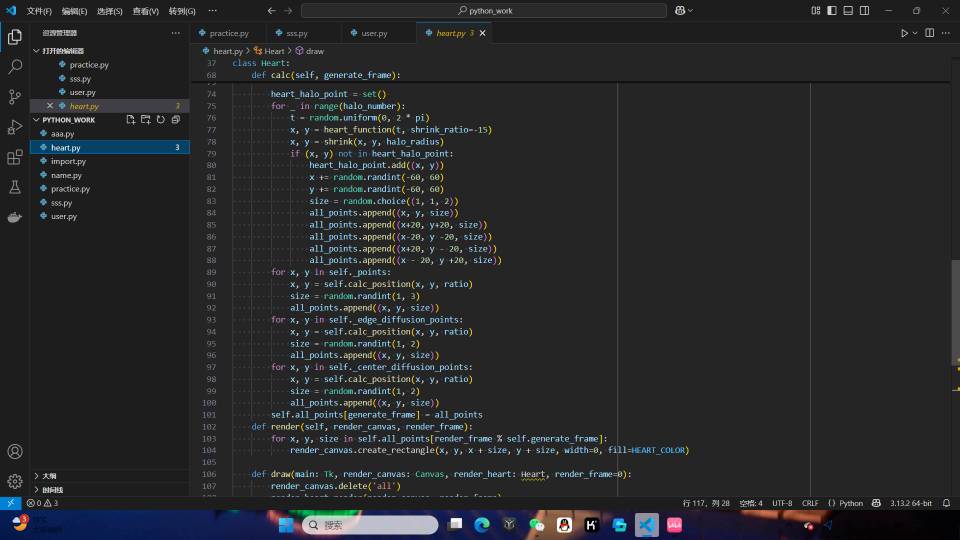Refresh the PYTHON_WORK explorer
This screenshot has height=540, width=960.
click(x=160, y=120)
